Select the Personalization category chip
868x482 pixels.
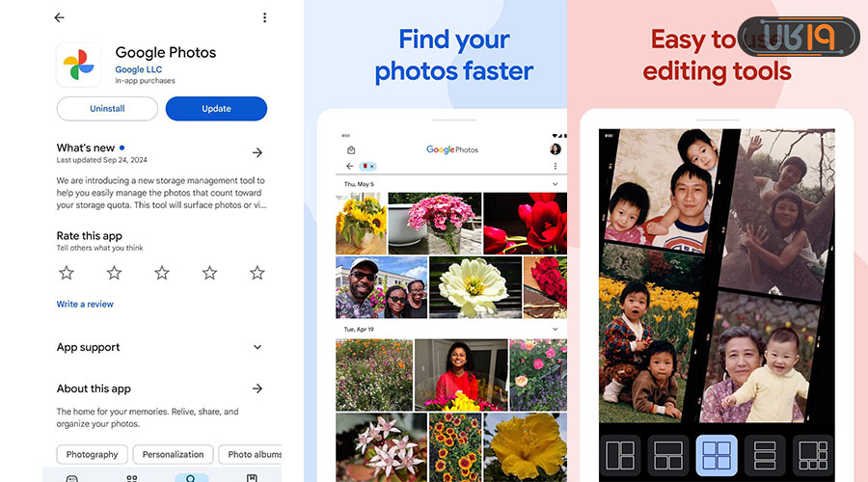174,454
